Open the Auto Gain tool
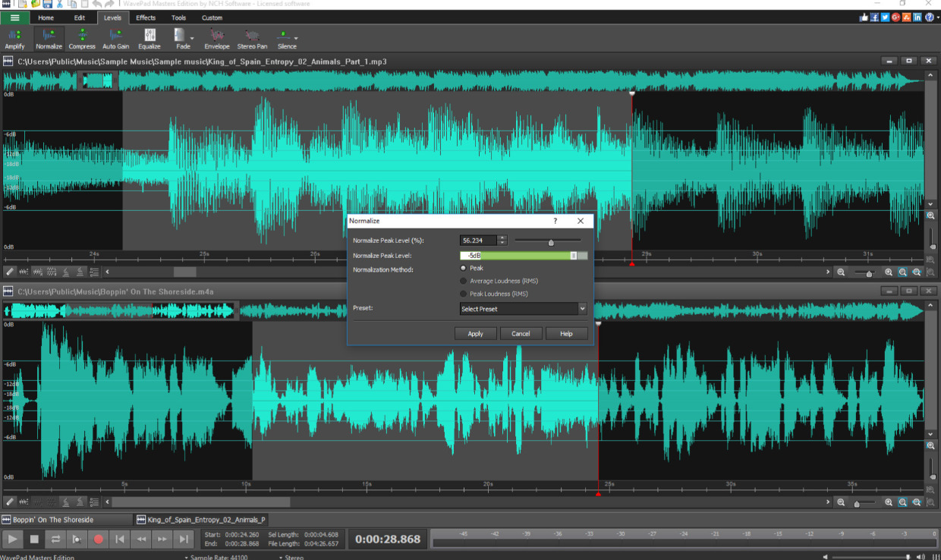 116,39
